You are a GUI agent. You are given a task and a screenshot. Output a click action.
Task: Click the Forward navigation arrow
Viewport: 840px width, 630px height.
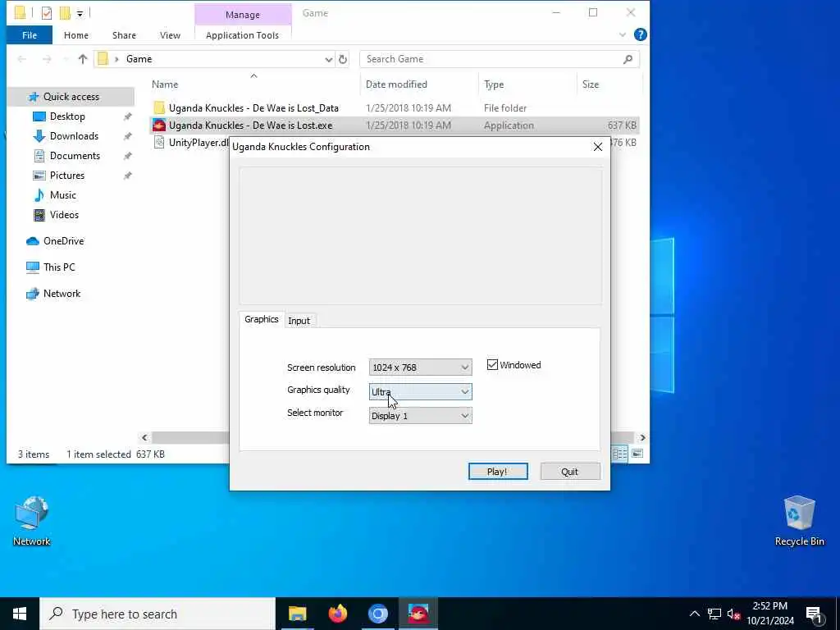pyautogui.click(x=47, y=59)
